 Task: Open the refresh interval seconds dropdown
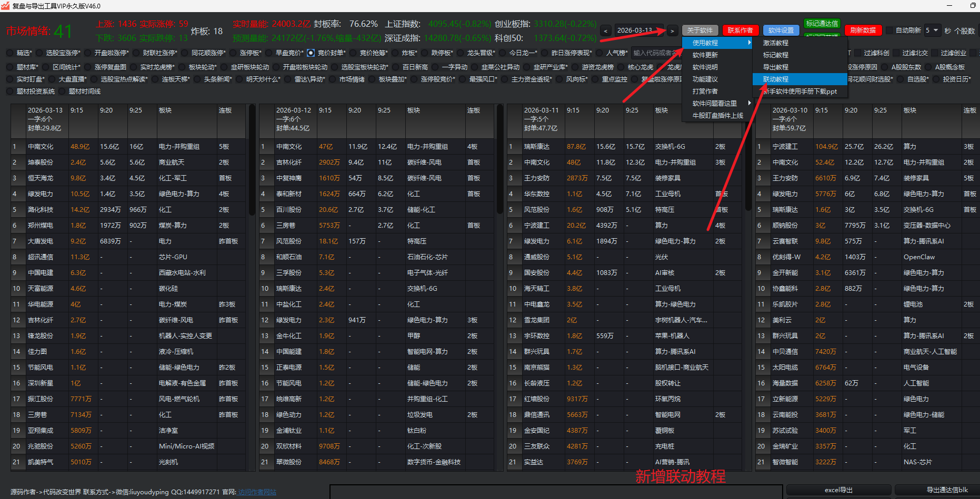point(933,30)
